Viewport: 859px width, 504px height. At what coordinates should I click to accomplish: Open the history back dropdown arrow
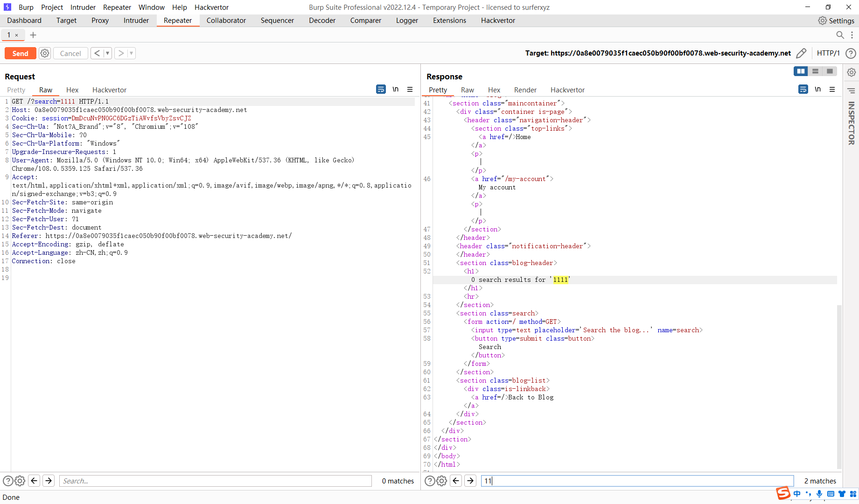pyautogui.click(x=107, y=53)
